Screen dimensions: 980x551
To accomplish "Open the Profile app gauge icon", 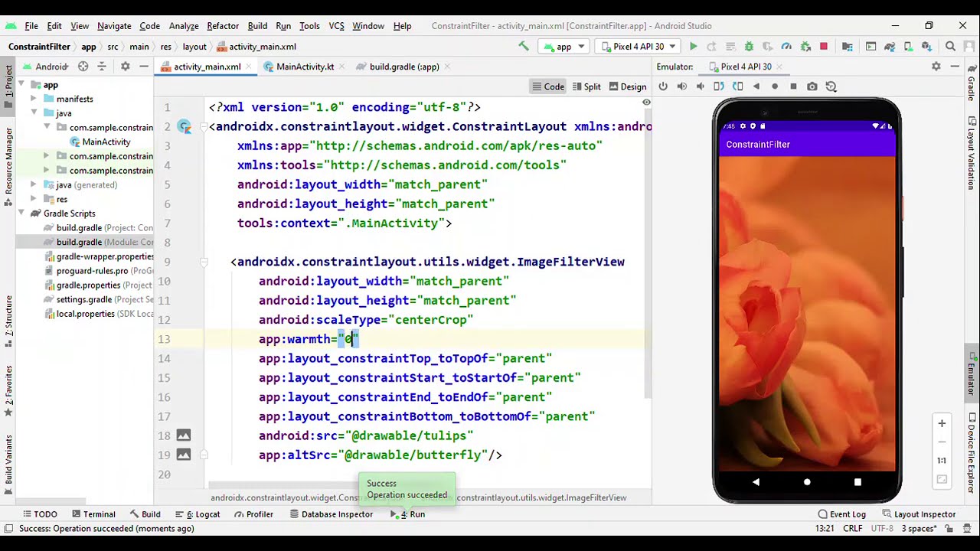I will point(786,47).
